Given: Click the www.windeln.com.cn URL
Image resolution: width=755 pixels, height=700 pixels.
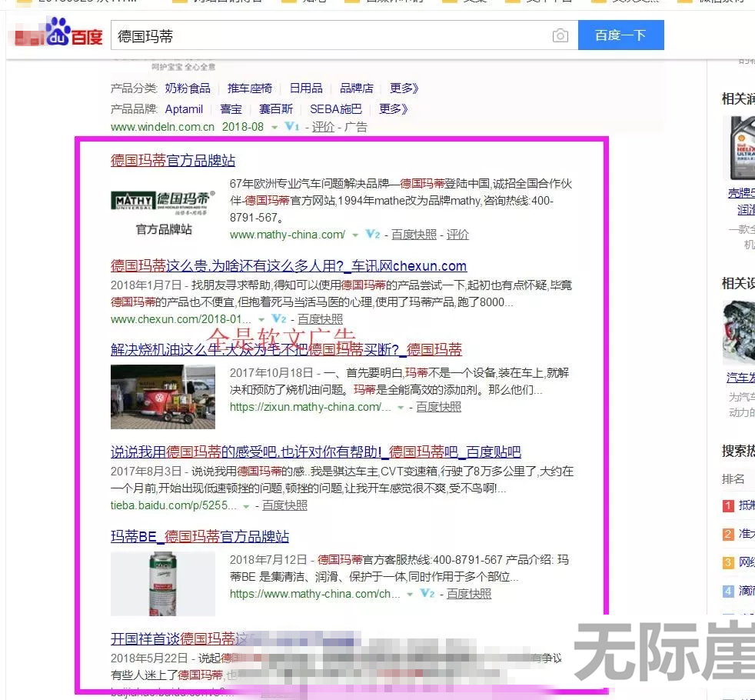Looking at the screenshot, I should pyautogui.click(x=163, y=127).
